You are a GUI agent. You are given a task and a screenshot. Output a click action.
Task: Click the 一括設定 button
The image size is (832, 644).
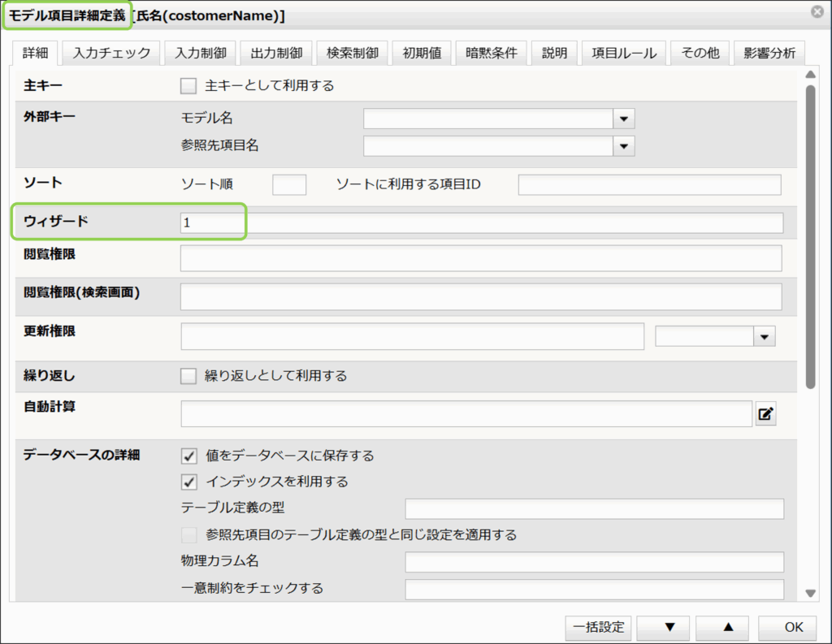pos(598,627)
